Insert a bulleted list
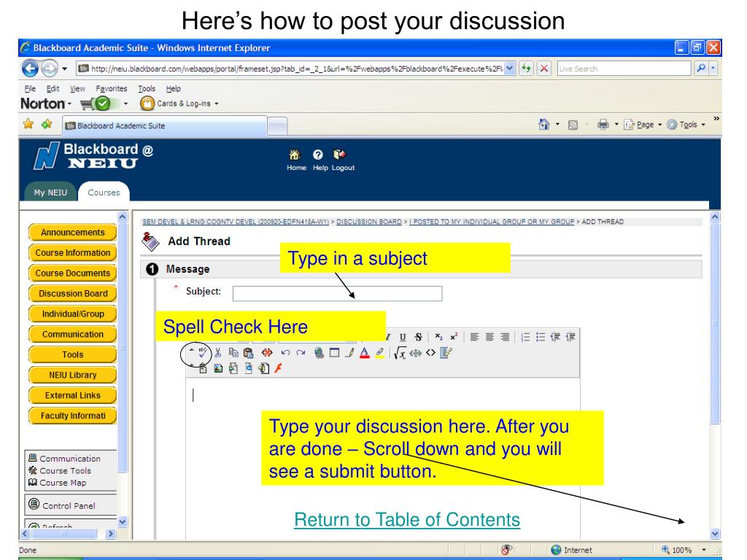This screenshot has height=560, width=747. tap(541, 337)
